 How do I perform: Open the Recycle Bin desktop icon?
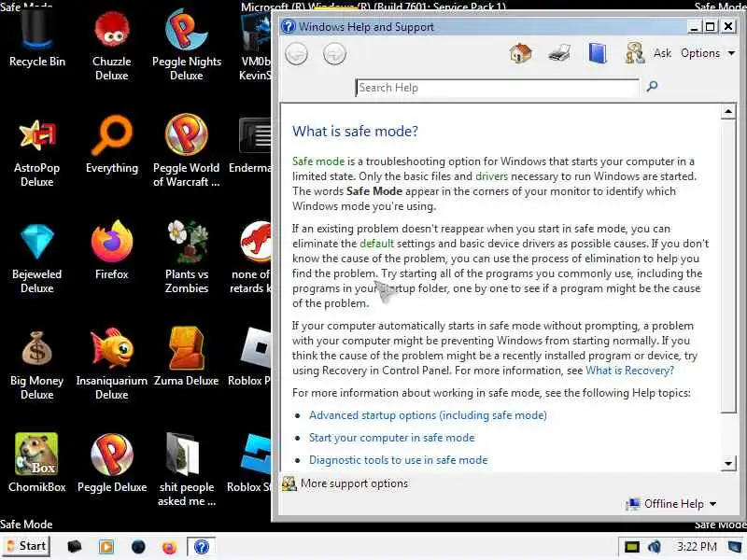(x=37, y=38)
